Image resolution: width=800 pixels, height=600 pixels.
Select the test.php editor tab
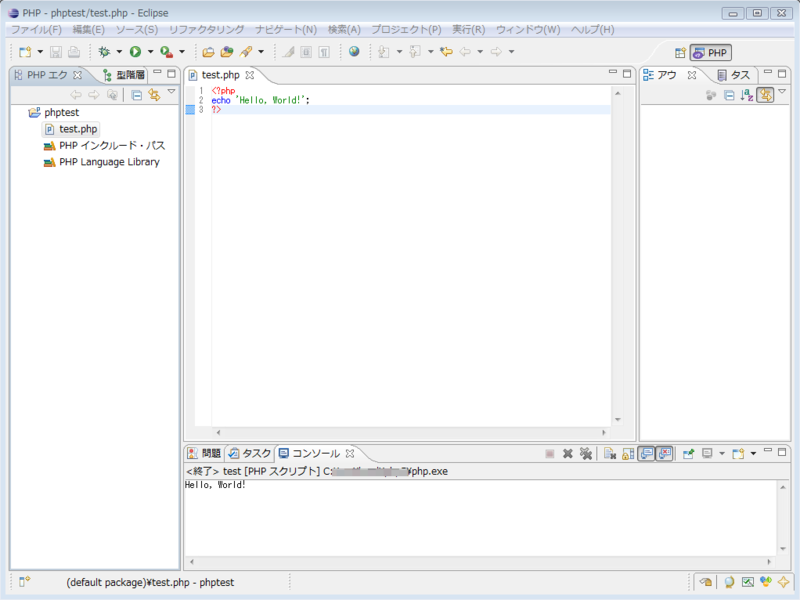[x=220, y=75]
